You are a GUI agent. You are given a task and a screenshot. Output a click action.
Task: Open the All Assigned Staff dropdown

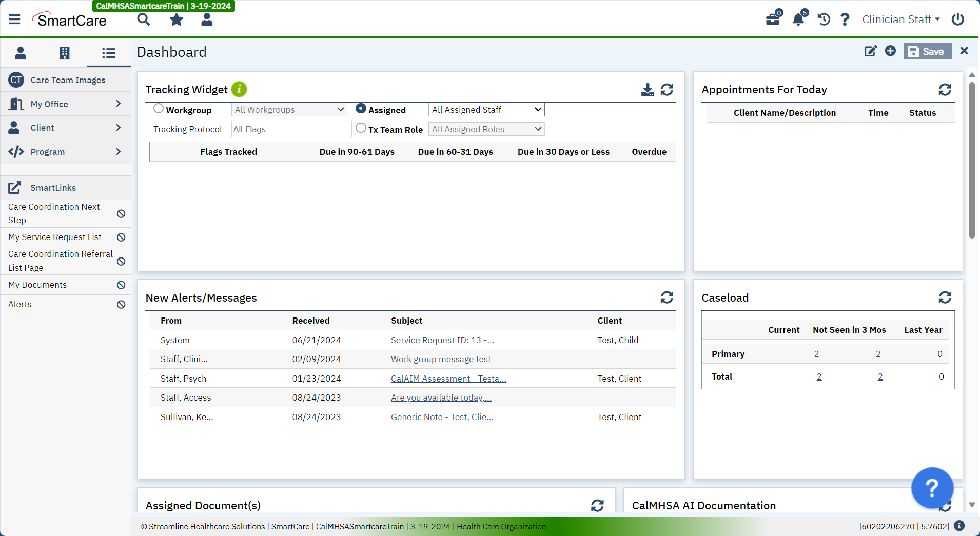[485, 109]
